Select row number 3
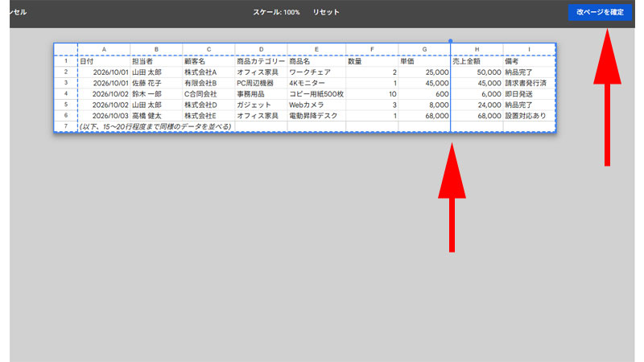The width and height of the screenshot is (644, 362). (66, 83)
